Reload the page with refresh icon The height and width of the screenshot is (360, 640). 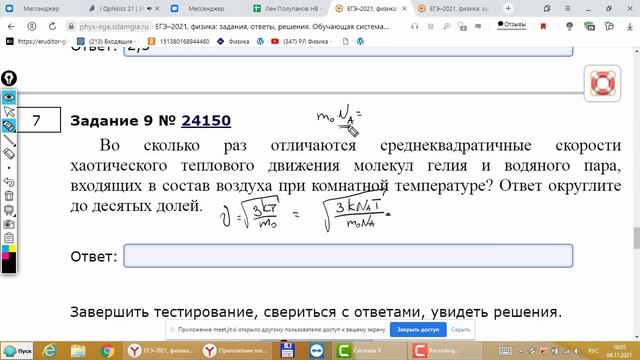(52, 26)
